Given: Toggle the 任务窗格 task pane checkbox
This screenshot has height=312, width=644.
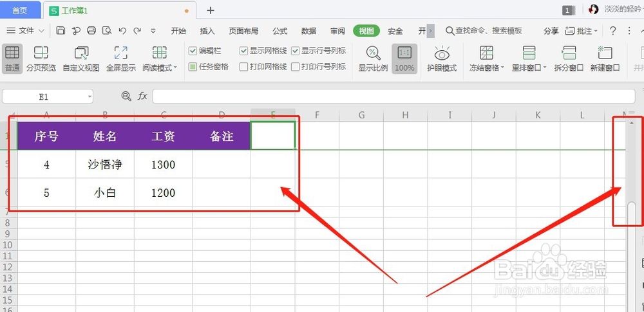Looking at the screenshot, I should tap(192, 66).
